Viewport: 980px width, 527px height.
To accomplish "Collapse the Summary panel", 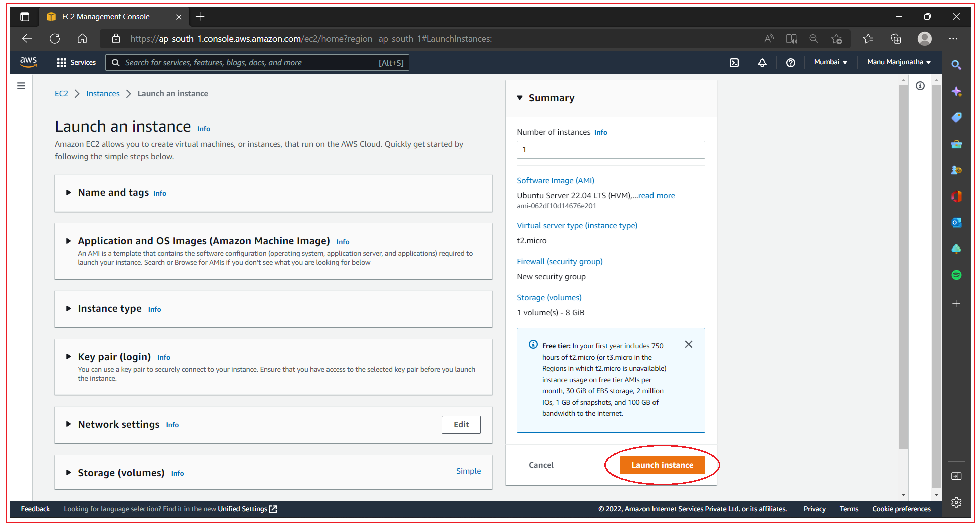I will (x=520, y=98).
